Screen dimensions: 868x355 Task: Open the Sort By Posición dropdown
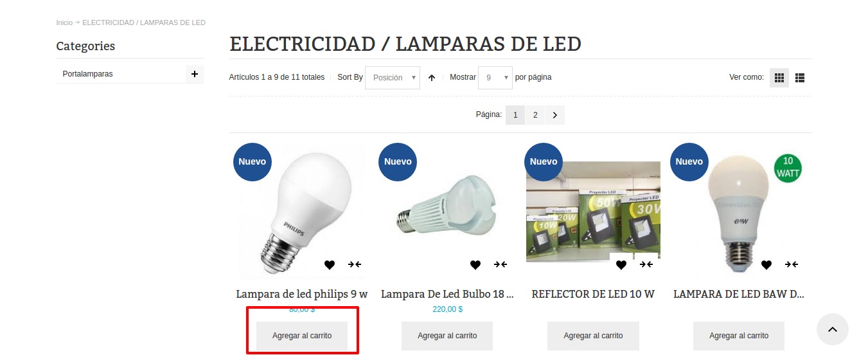(x=393, y=78)
